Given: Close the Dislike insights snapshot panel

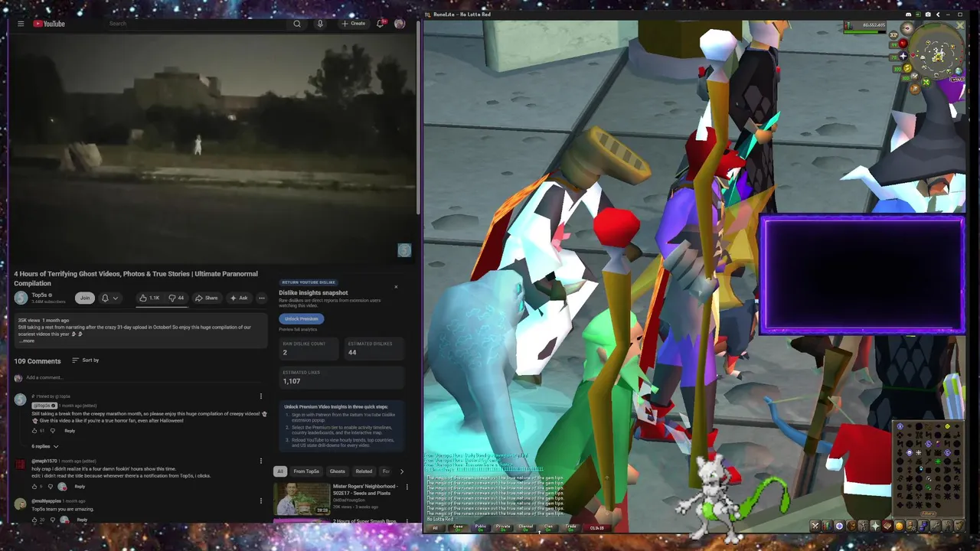Looking at the screenshot, I should 396,287.
